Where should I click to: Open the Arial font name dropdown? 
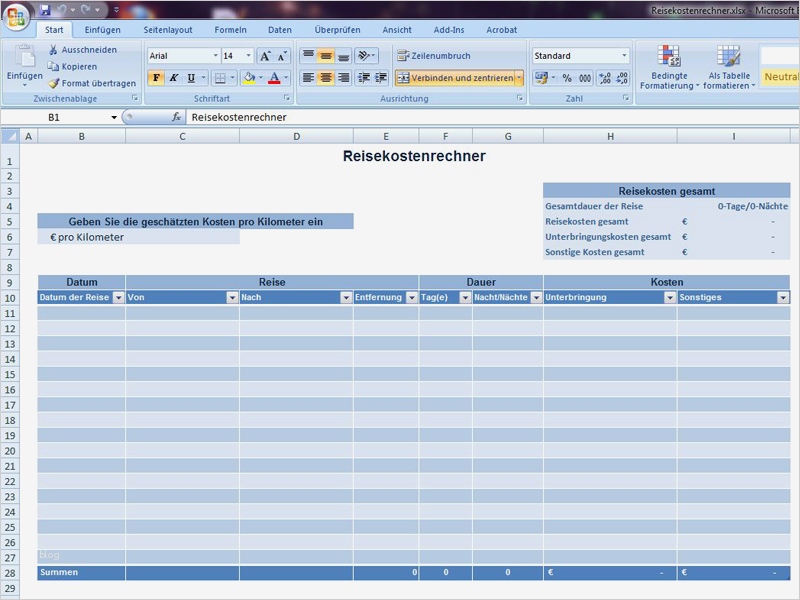[x=215, y=56]
